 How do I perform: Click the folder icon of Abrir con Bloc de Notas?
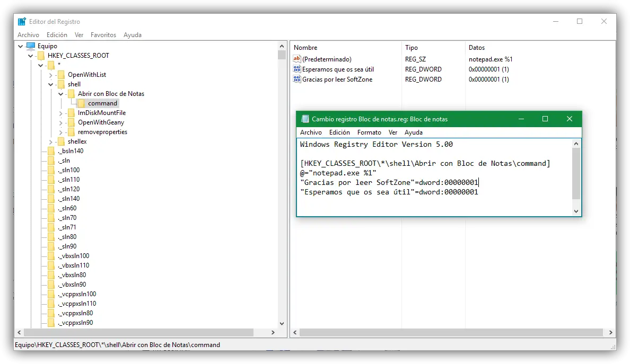pos(71,93)
